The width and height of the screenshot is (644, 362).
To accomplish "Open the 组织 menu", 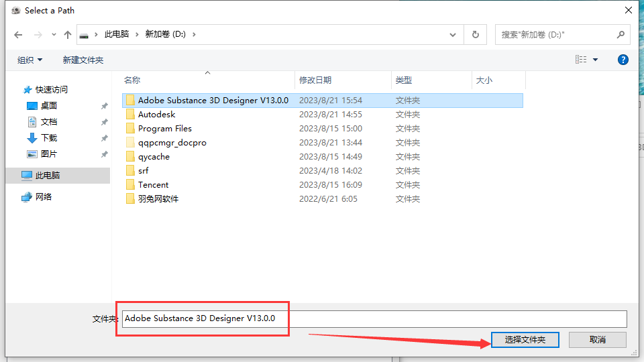I will 30,60.
